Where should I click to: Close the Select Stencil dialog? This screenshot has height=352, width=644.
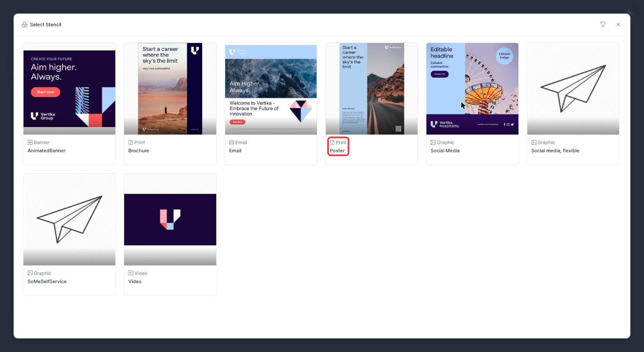coord(618,24)
